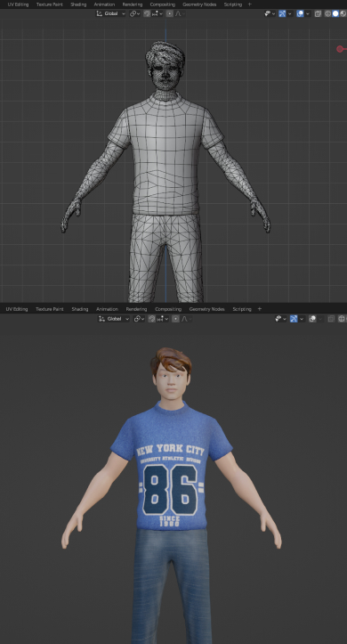
Task: Switch wireframe viewport to wireframe shading icon
Action: click(327, 13)
